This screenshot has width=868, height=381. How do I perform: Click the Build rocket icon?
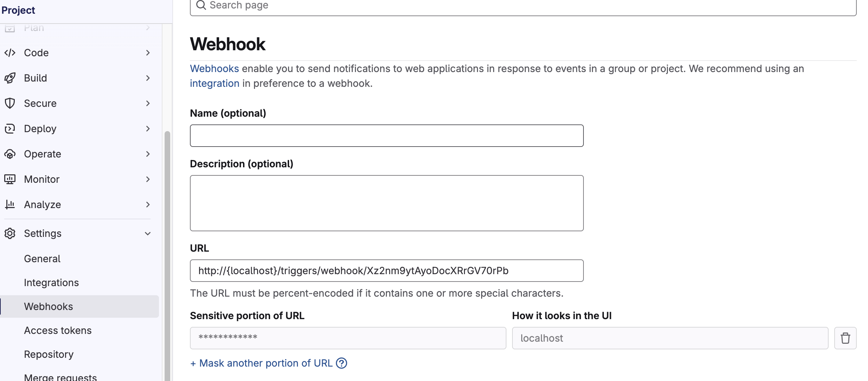pos(10,78)
